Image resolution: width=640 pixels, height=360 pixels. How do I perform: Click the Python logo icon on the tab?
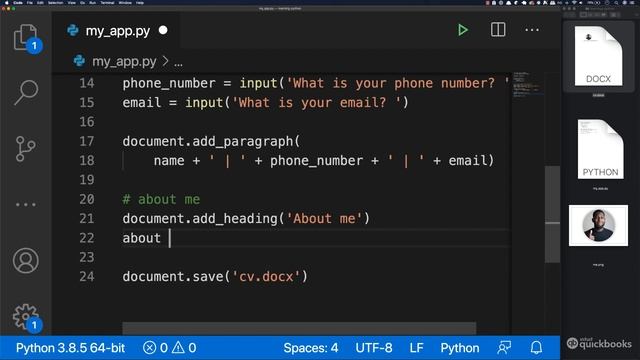point(73,31)
